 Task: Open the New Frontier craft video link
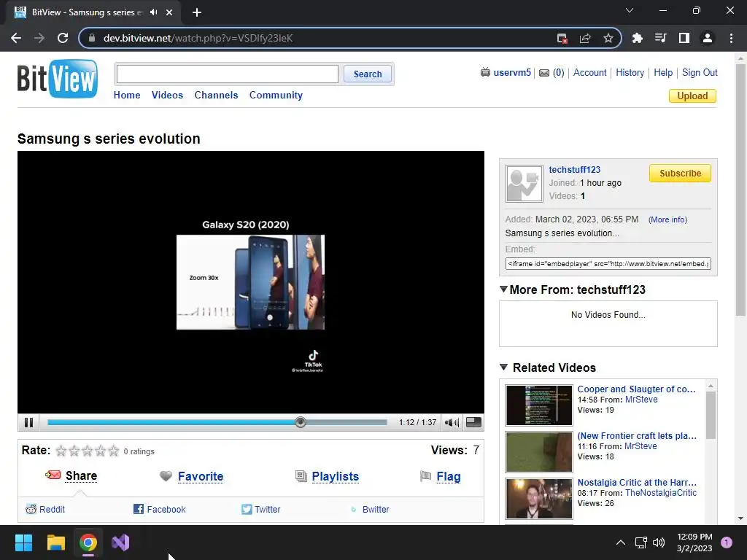coord(636,436)
